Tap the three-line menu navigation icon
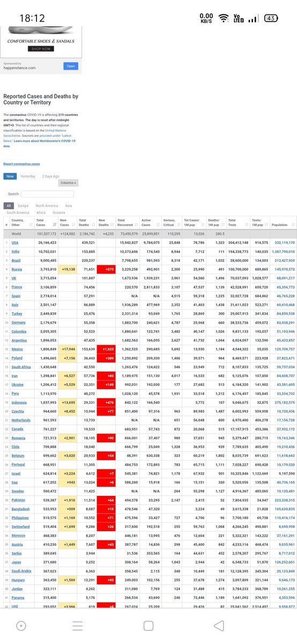The image size is (297, 644). click(78, 625)
